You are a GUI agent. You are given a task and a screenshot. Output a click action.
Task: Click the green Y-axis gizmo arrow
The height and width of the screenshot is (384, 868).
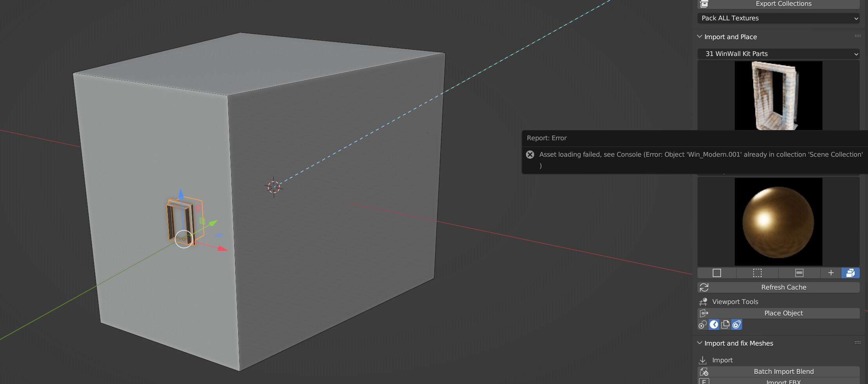click(x=213, y=223)
